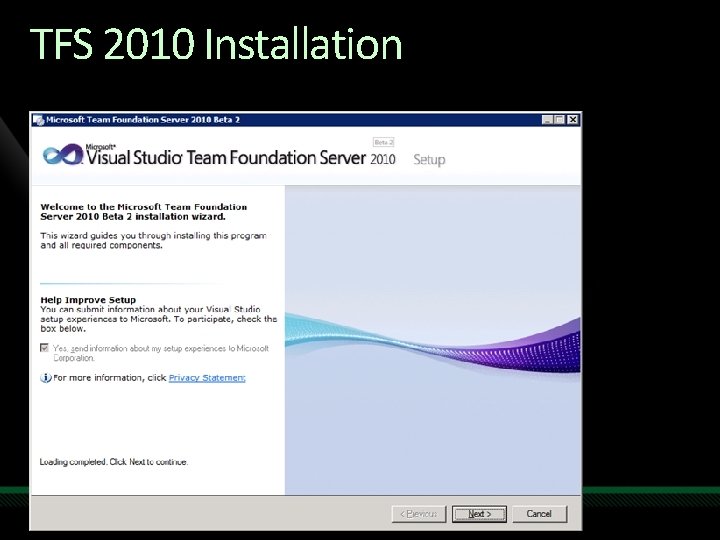Click the Beta 2 badge in header

click(x=383, y=142)
